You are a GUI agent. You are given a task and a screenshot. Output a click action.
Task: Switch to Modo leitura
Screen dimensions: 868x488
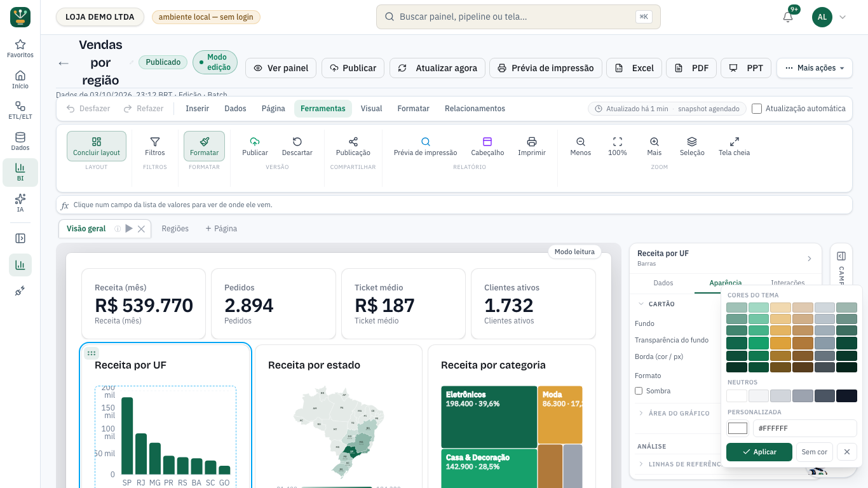574,252
